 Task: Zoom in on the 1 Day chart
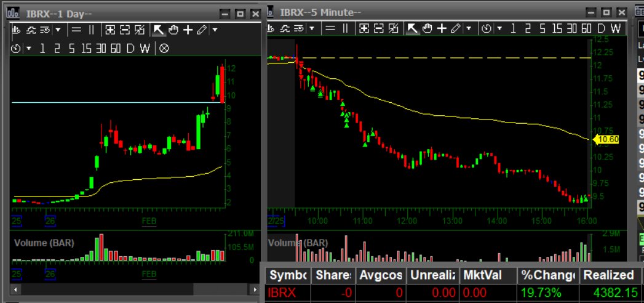tap(110, 30)
